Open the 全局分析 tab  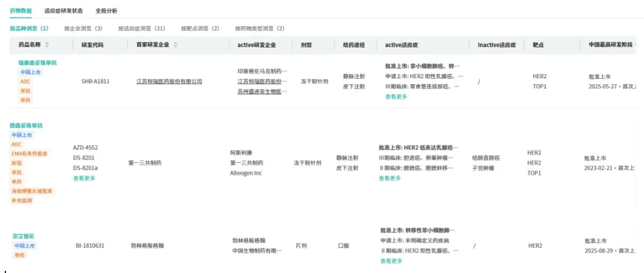click(x=106, y=11)
